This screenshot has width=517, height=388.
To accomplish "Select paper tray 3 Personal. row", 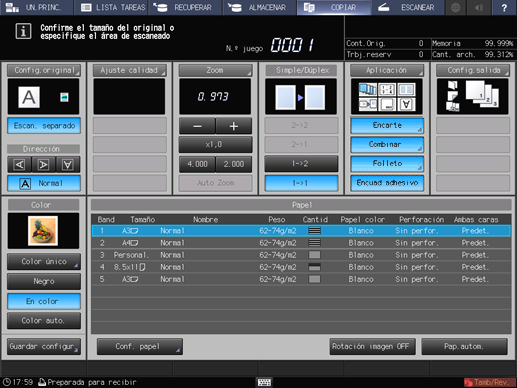I will 301,255.
